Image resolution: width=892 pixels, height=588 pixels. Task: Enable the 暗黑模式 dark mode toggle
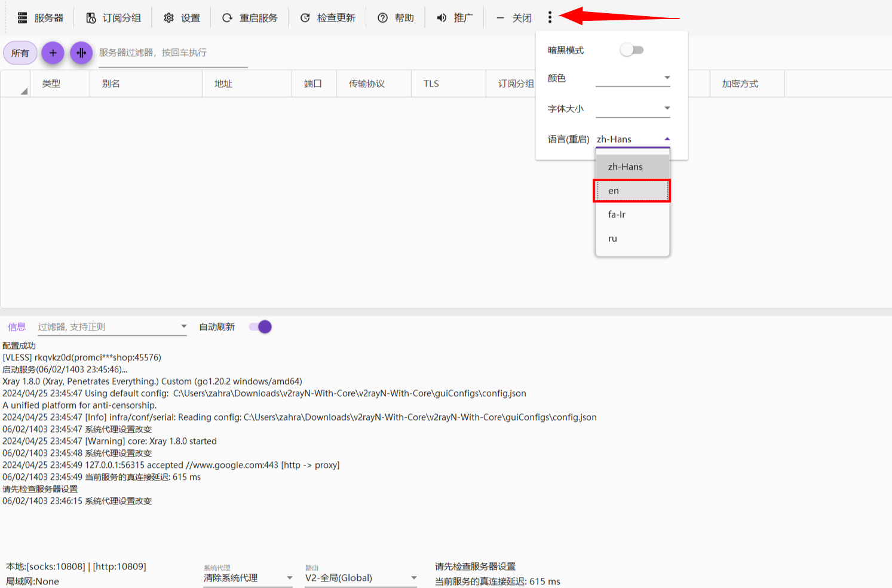click(x=632, y=50)
